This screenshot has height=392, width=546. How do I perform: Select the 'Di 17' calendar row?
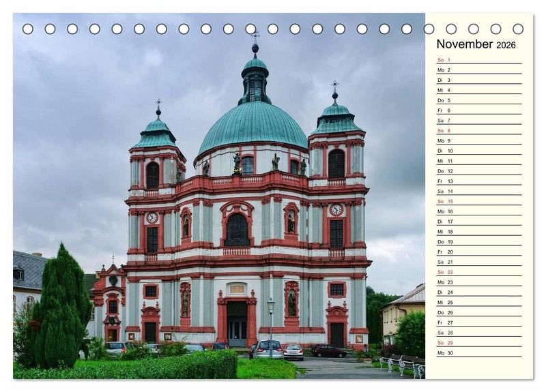(x=479, y=222)
